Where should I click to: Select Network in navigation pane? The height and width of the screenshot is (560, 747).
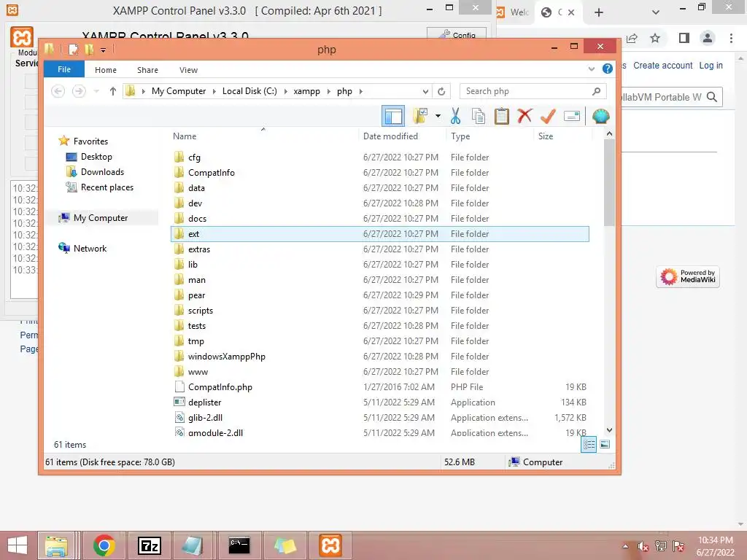(x=90, y=248)
